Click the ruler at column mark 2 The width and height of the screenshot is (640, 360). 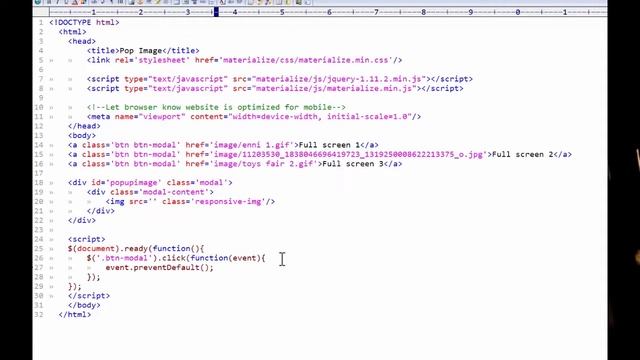(141, 12)
